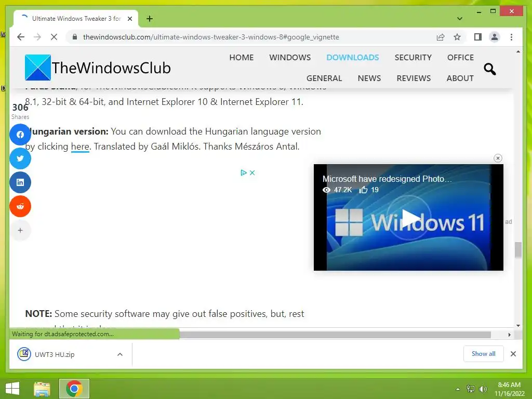Open the tab search chevron in title bar
This screenshot has height=399, width=532.
(x=460, y=19)
